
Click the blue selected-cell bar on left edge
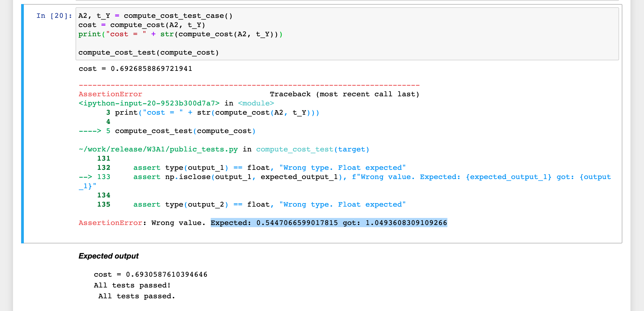click(22, 124)
